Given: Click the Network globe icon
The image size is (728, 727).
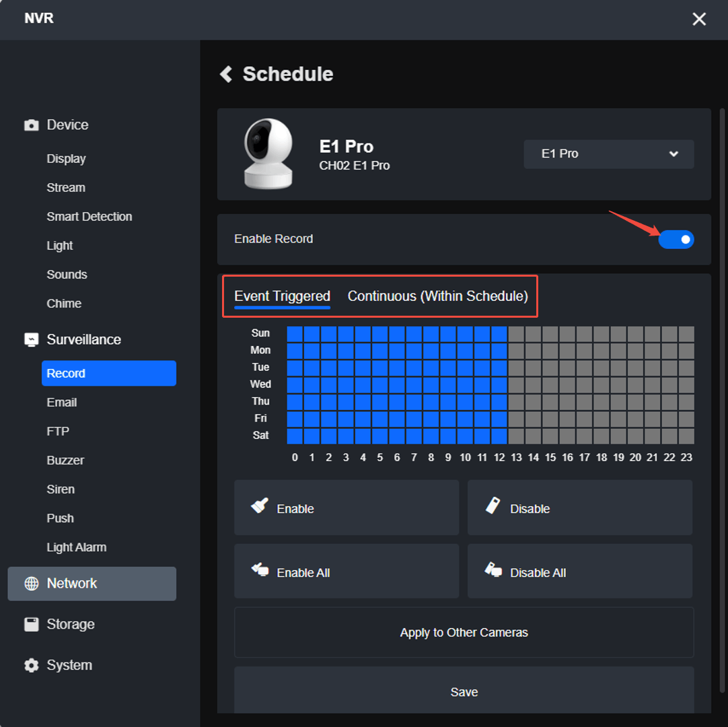Looking at the screenshot, I should tap(31, 584).
